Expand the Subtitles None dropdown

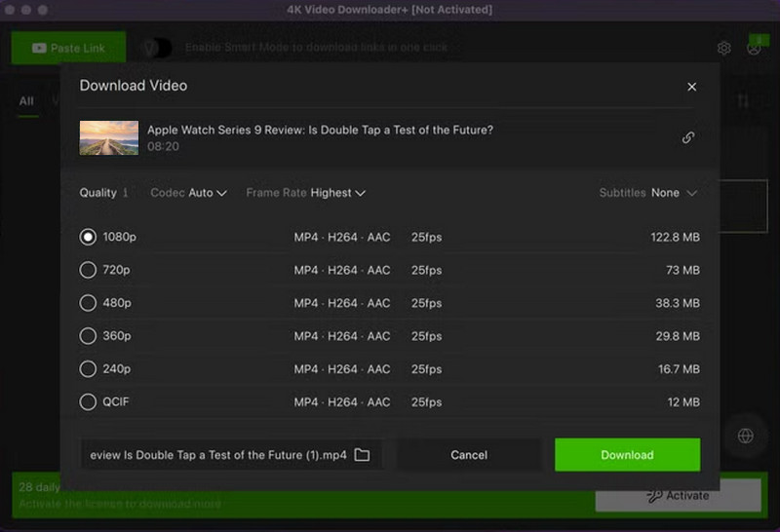click(x=648, y=193)
